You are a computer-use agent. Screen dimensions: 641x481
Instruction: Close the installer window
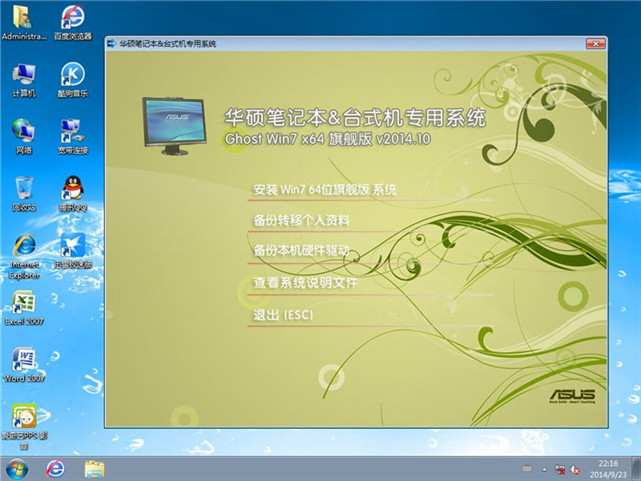(x=593, y=44)
